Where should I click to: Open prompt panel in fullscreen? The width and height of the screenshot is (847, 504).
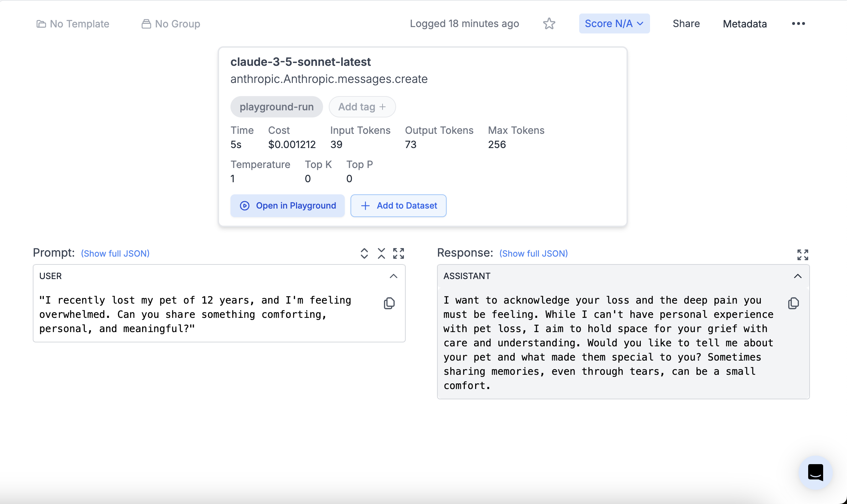[398, 253]
